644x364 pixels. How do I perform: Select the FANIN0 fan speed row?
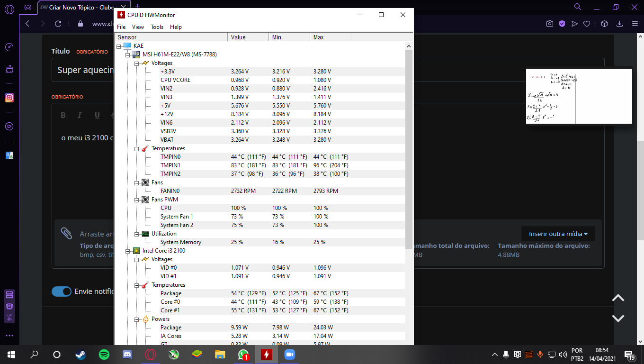point(260,191)
